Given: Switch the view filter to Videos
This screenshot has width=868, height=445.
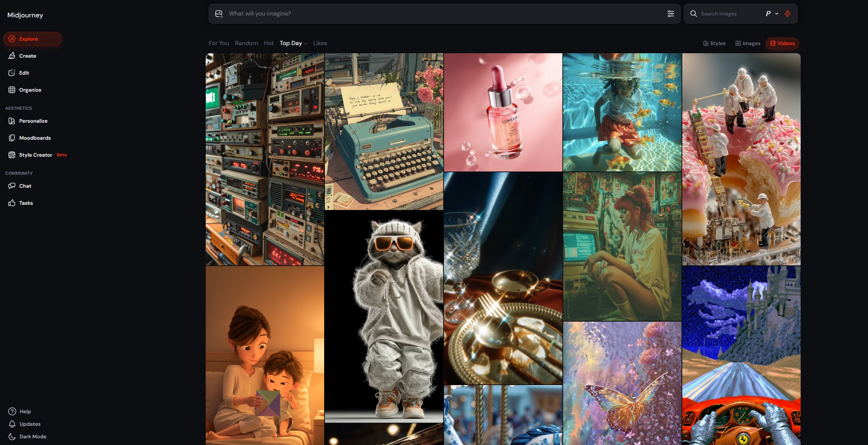Looking at the screenshot, I should [782, 43].
